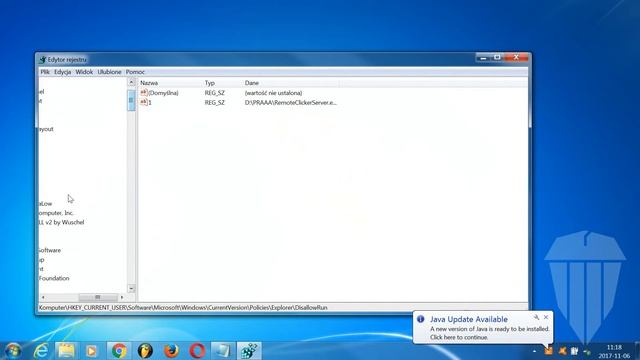This screenshot has width=640, height=360.
Task: Click string value icon of entry 1
Action: (144, 102)
